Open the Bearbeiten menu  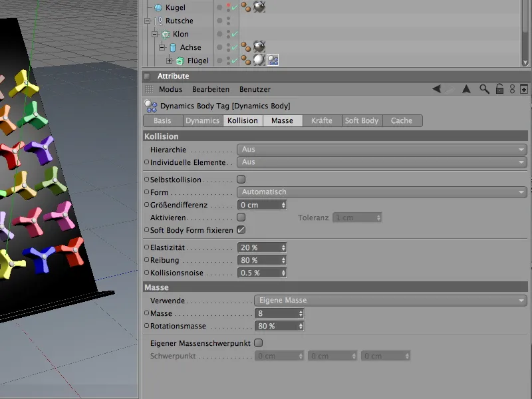[211, 89]
